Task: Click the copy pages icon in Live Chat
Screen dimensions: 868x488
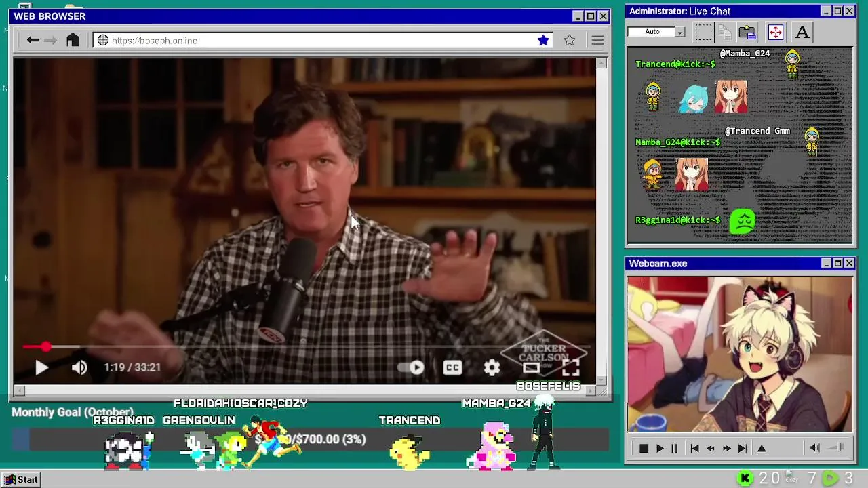Action: (725, 32)
